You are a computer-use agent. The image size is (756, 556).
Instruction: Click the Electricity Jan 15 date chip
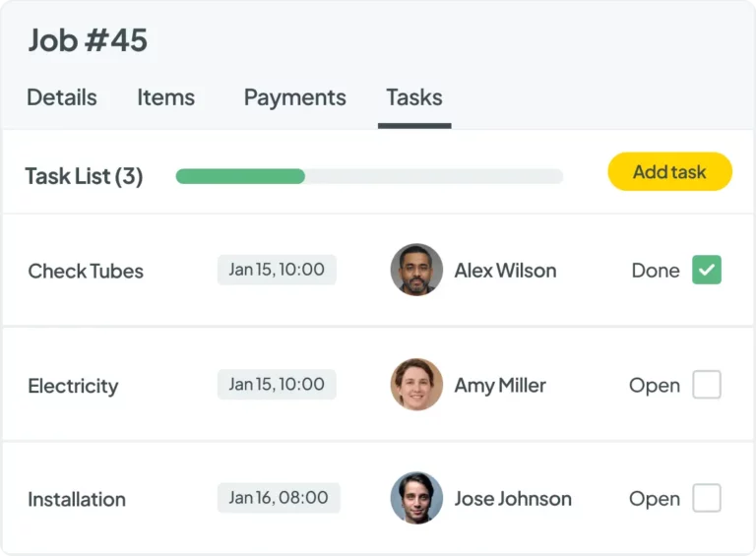tap(277, 385)
